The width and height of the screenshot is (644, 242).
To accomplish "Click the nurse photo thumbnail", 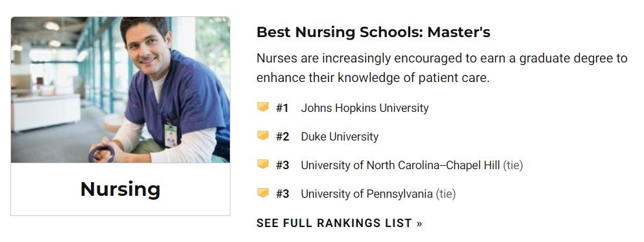I will coord(120,90).
